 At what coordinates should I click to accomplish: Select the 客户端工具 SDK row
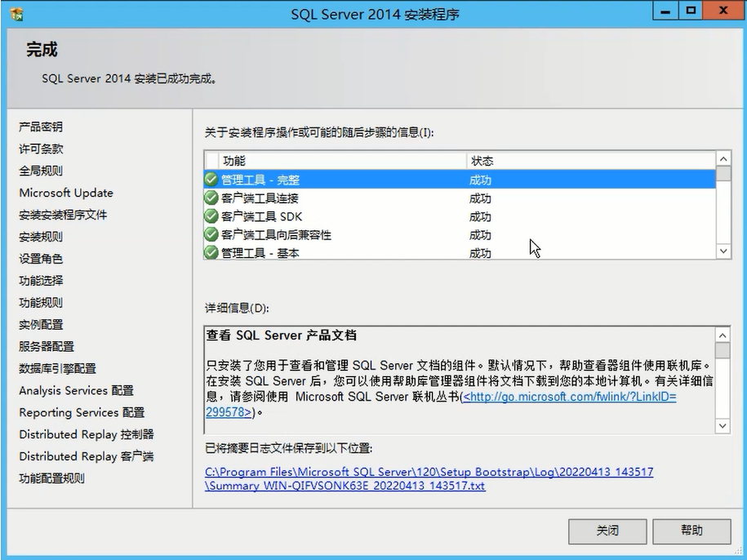(460, 216)
